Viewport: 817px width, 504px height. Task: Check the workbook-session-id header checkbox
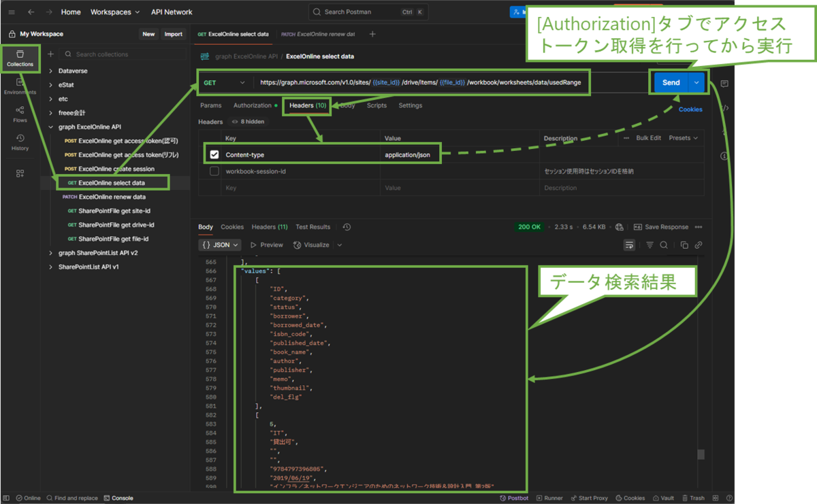[x=214, y=171]
